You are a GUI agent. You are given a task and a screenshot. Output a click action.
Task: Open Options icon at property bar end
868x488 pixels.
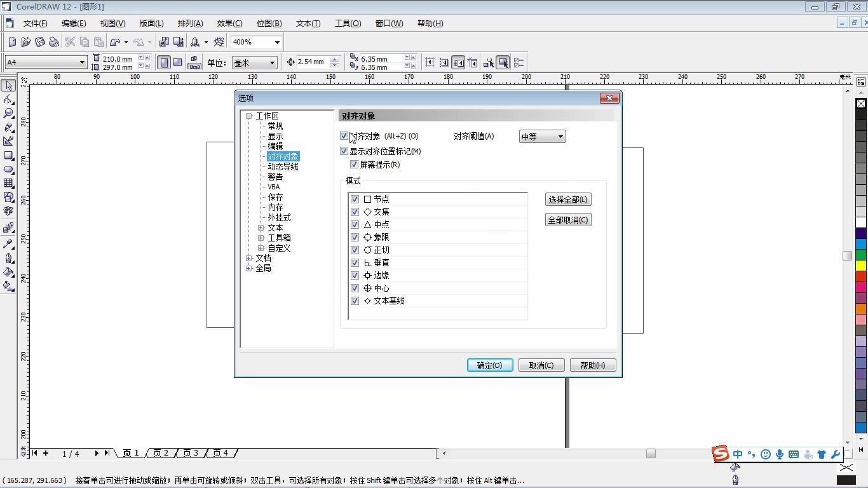pos(519,62)
